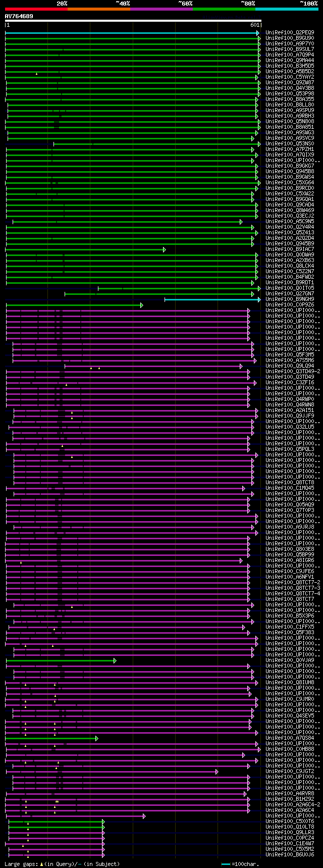Click the white query sequence ruler bar
The height and width of the screenshot is (868, 323).
133,21
